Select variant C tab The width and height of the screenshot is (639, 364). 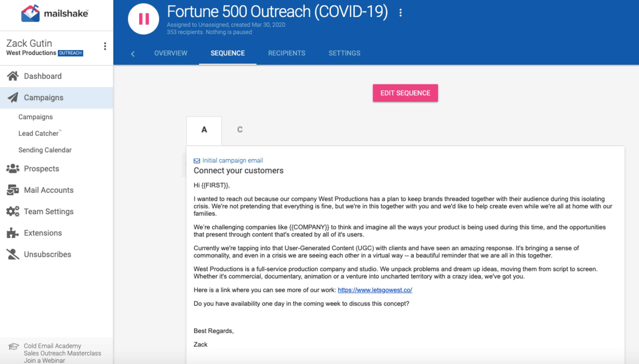tap(240, 129)
